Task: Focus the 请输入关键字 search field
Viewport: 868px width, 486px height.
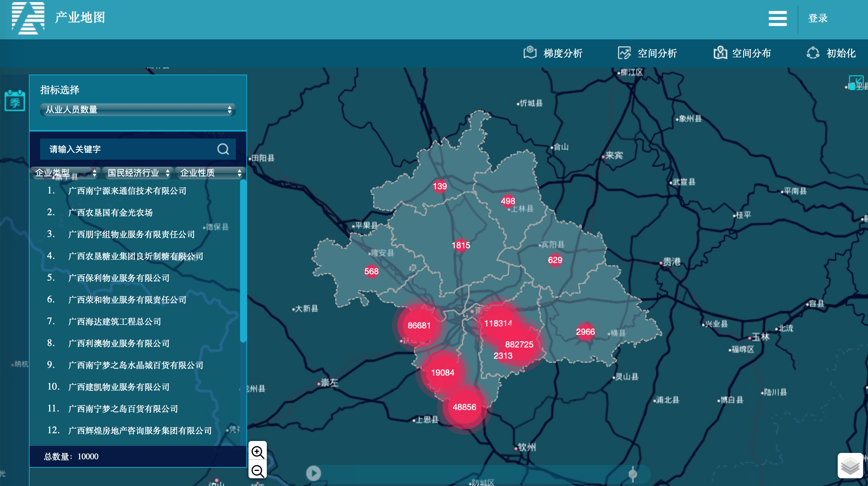Action: click(128, 149)
